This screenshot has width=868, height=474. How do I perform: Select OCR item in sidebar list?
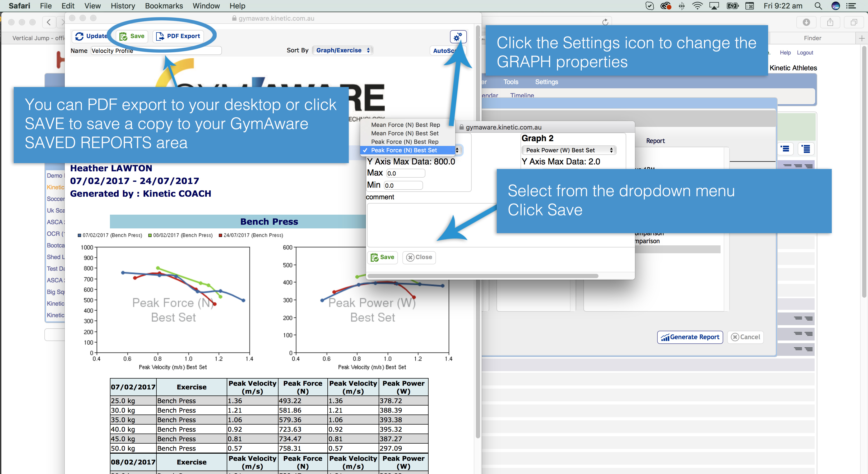[55, 234]
